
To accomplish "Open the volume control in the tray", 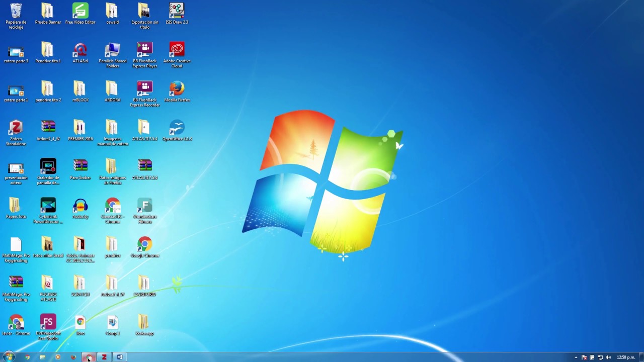I will 608,357.
